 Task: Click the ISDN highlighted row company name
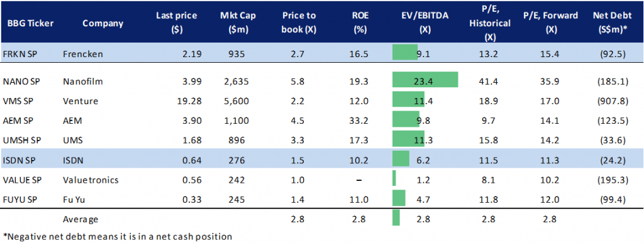click(x=74, y=159)
